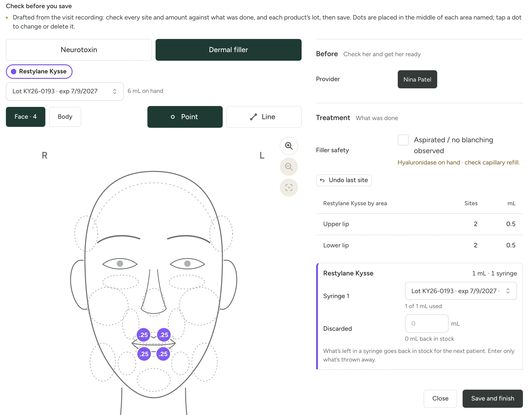Screen dimensions: 532x415
Task: Show the Body chart
Action: pos(65,117)
